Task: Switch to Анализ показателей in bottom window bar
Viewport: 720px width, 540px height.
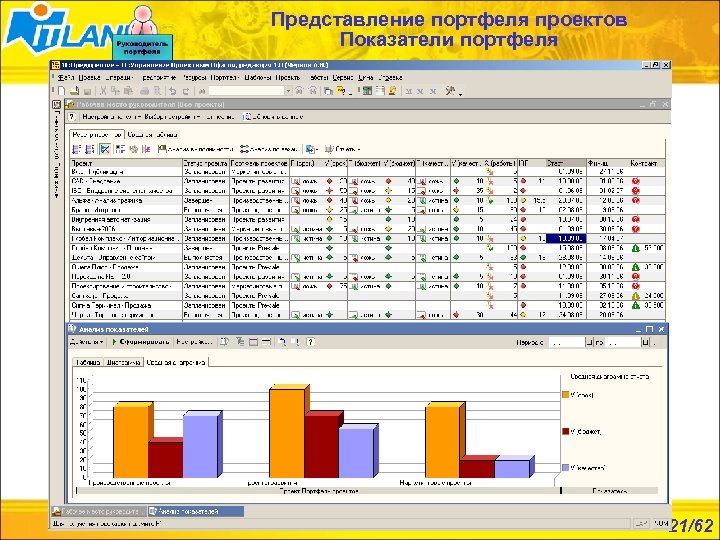Action: point(196,511)
